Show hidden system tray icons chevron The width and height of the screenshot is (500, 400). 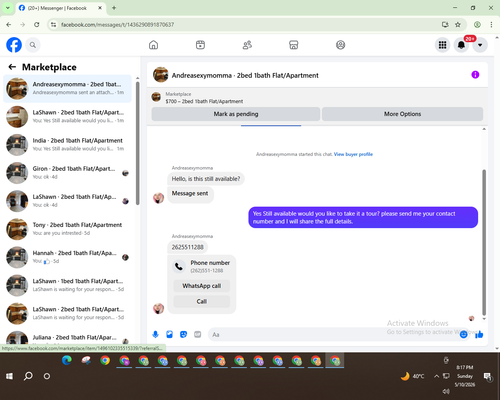pos(436,376)
